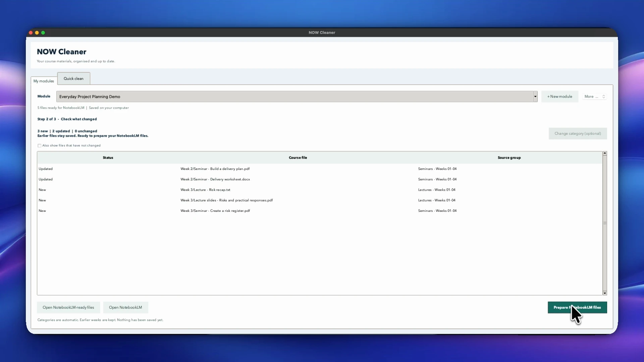Click Source group cell of Risk recap.txt row
This screenshot has height=362, width=644.
(437, 190)
